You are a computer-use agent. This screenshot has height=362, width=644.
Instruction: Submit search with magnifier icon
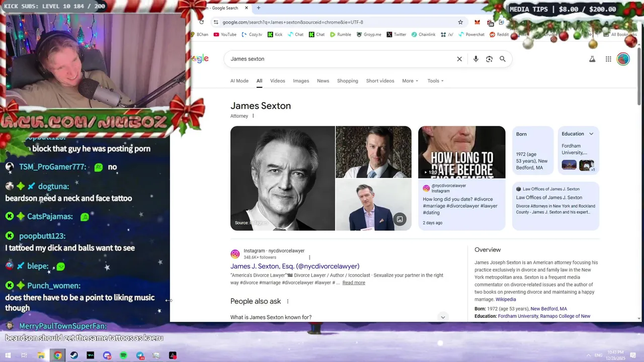[503, 59]
